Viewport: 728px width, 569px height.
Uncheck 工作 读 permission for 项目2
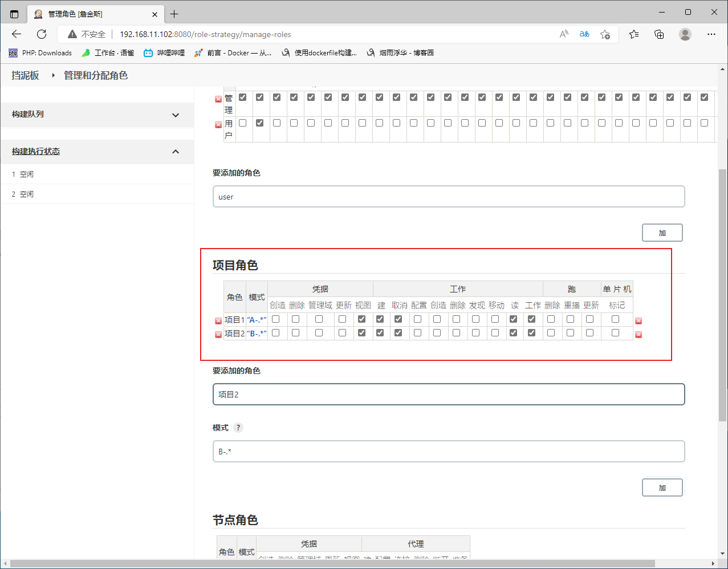coord(514,332)
